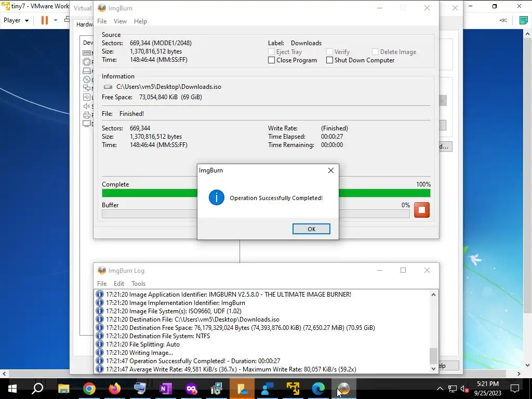Screen dimensions: 532x399
Task: Select the USB controller icon in the Hardware list
Action: pos(87,97)
